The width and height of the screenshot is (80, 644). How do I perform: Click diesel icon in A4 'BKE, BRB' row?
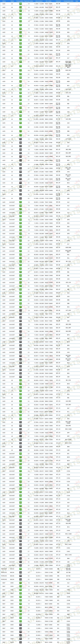(x=20, y=149)
